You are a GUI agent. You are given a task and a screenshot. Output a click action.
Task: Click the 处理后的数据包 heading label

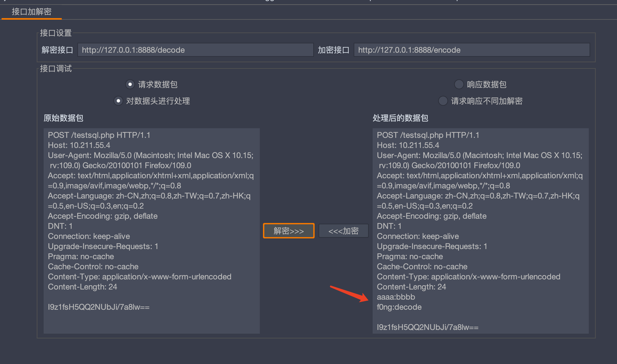tap(400, 118)
